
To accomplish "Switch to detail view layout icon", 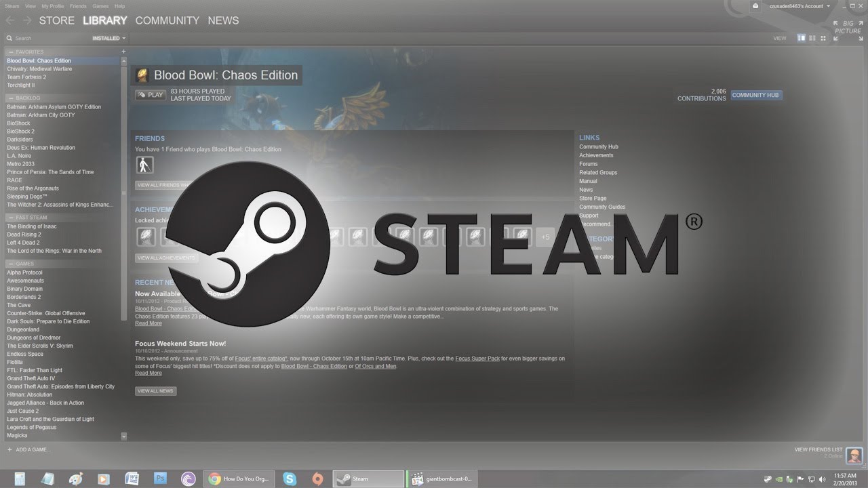I will [802, 38].
